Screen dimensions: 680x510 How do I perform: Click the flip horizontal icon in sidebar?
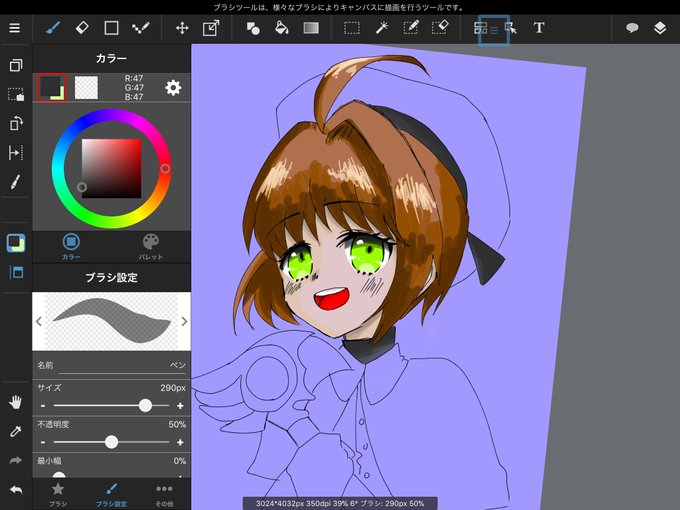tap(16, 153)
